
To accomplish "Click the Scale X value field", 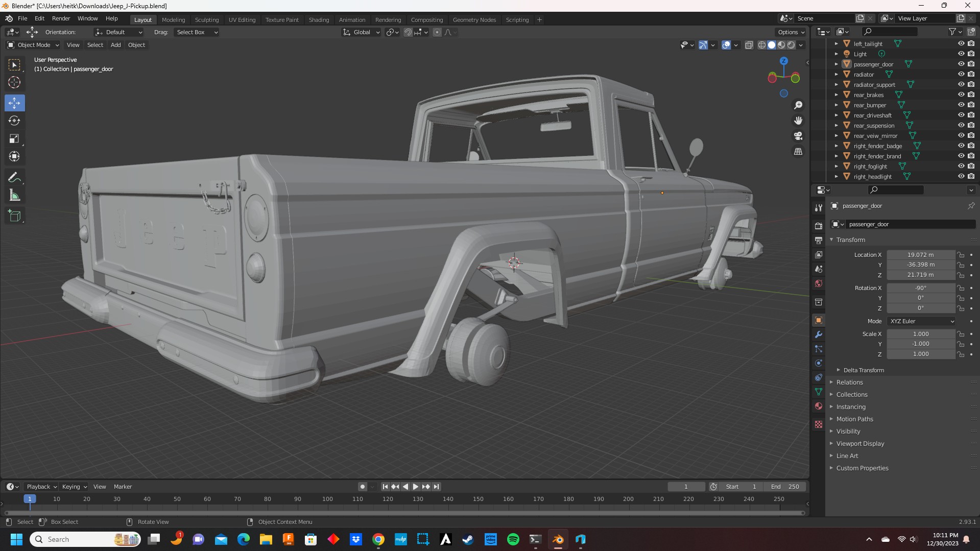I will click(x=920, y=334).
